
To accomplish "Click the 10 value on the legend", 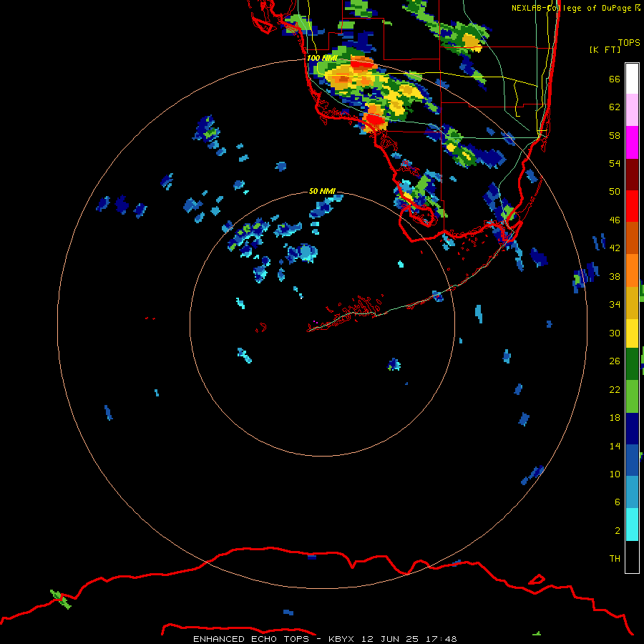I will coord(615,474).
